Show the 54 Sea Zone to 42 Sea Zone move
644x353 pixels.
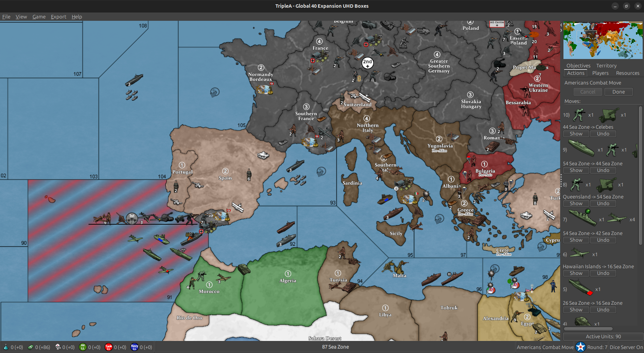576,240
